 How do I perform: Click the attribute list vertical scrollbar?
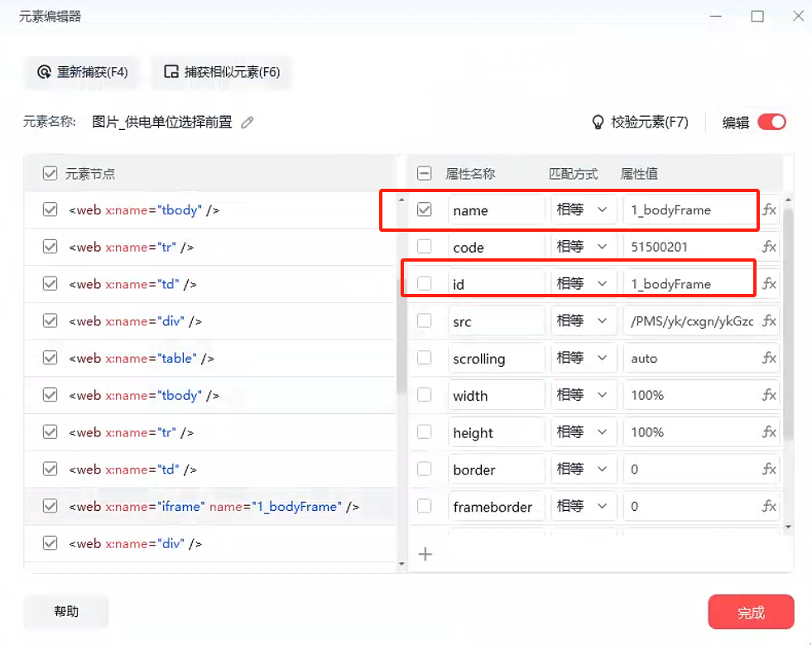[788, 324]
